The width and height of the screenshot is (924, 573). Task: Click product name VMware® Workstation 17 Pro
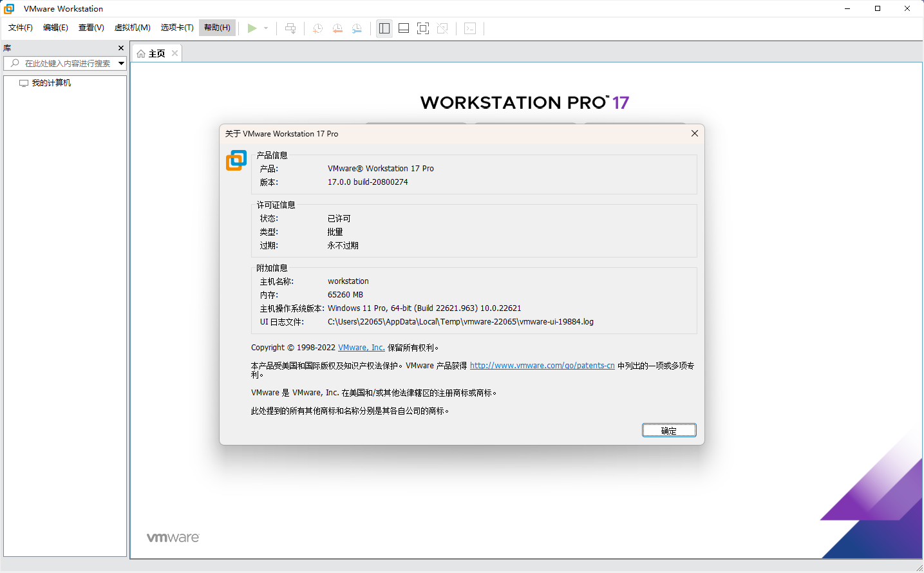(381, 169)
